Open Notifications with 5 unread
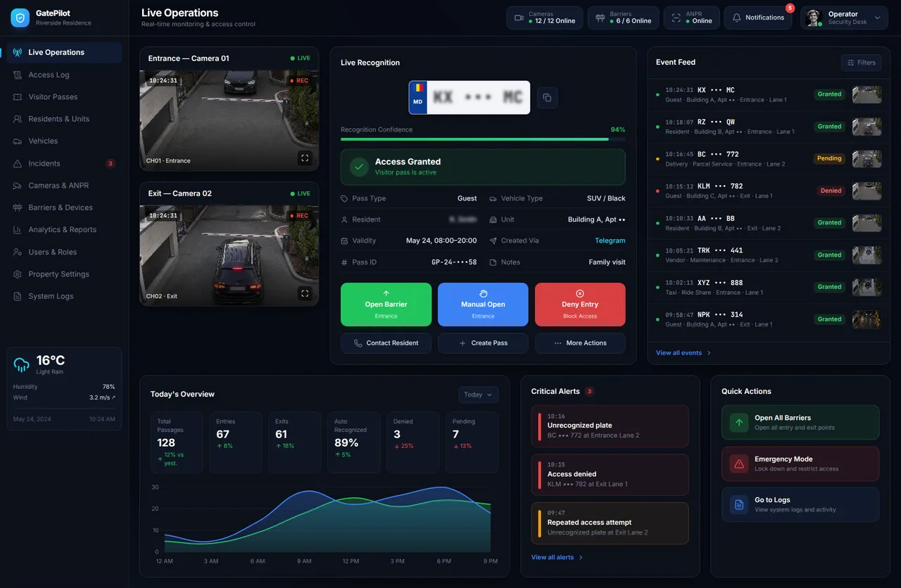Screen dimensions: 901x588 (x=758, y=18)
